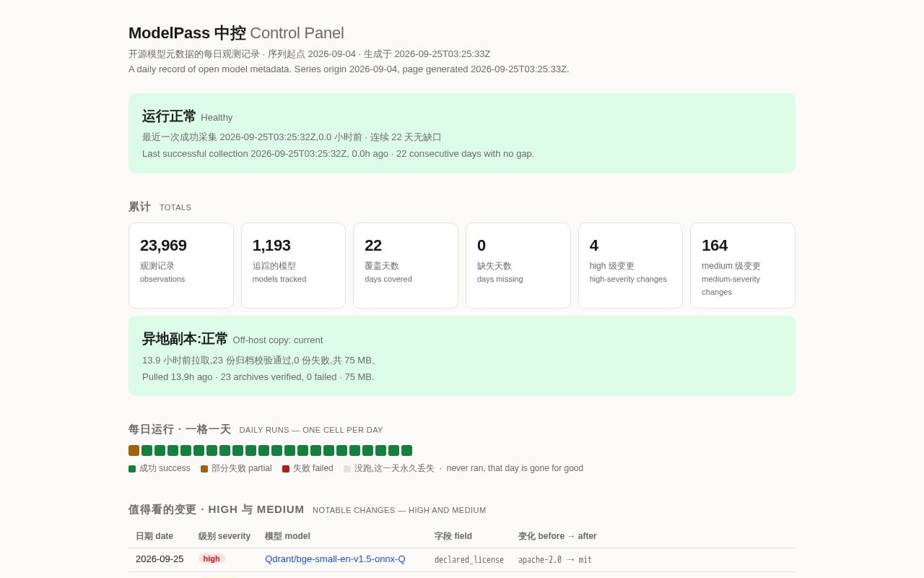Click the 'Pulled 13.9h ago' archive line

click(258, 376)
